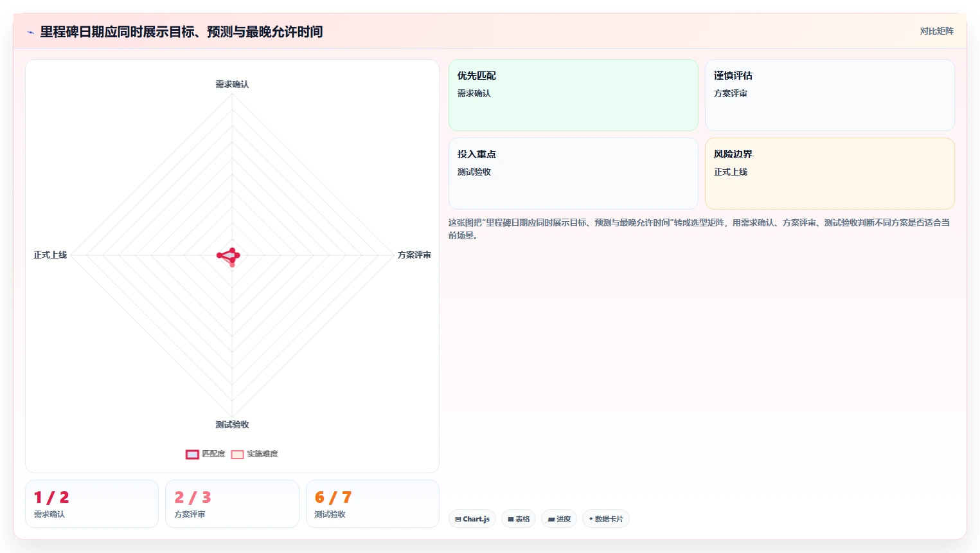Click the 测试验收 axis label on the radar chart
980x553 pixels.
232,424
